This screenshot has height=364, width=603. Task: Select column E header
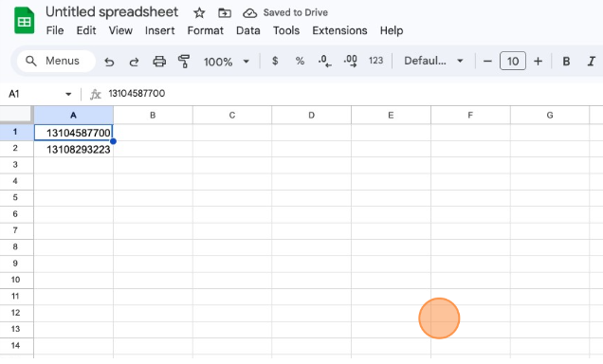391,116
